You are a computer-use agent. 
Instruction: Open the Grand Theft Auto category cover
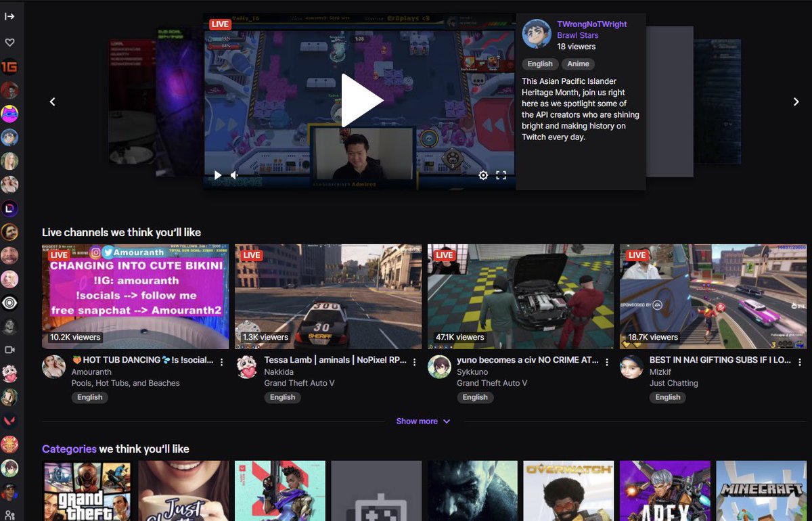click(87, 491)
